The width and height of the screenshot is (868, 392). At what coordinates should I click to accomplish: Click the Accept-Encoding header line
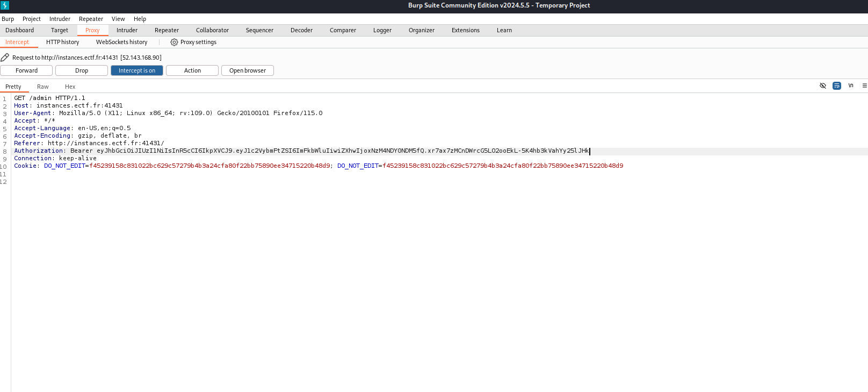coord(78,136)
